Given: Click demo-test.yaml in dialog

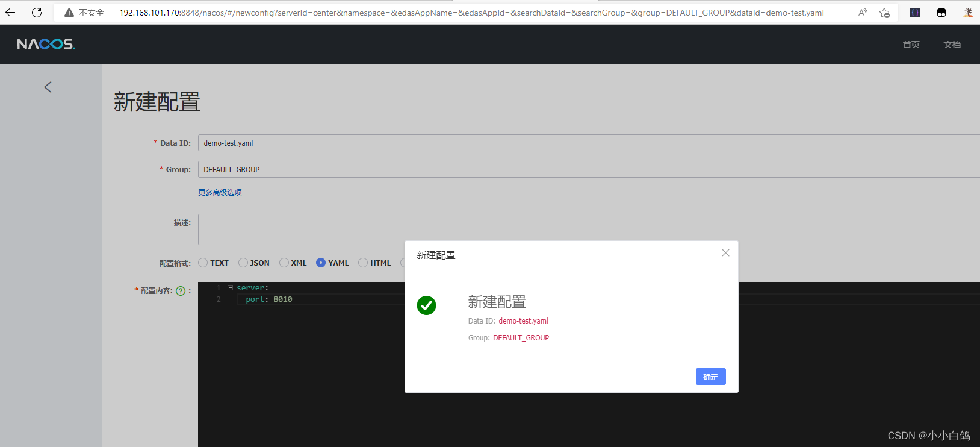Looking at the screenshot, I should click(523, 321).
